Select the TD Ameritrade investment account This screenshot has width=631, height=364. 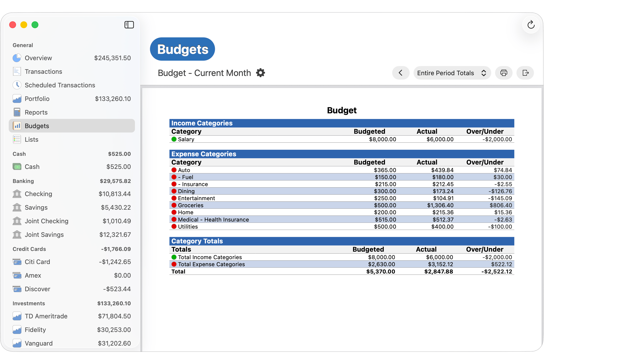point(46,316)
